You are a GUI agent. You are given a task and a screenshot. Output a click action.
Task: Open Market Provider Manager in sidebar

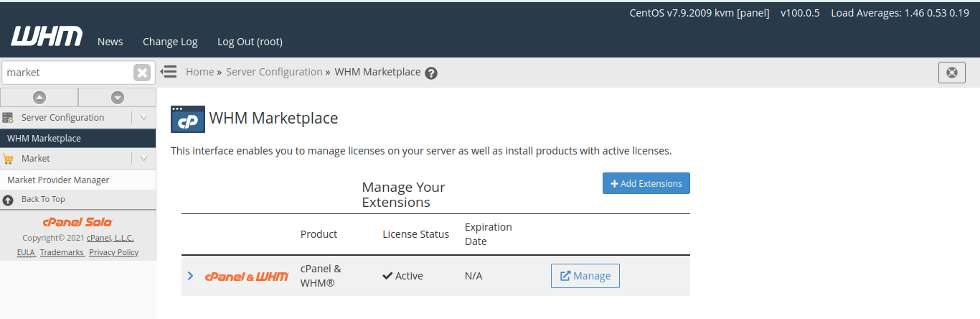pyautogui.click(x=77, y=180)
